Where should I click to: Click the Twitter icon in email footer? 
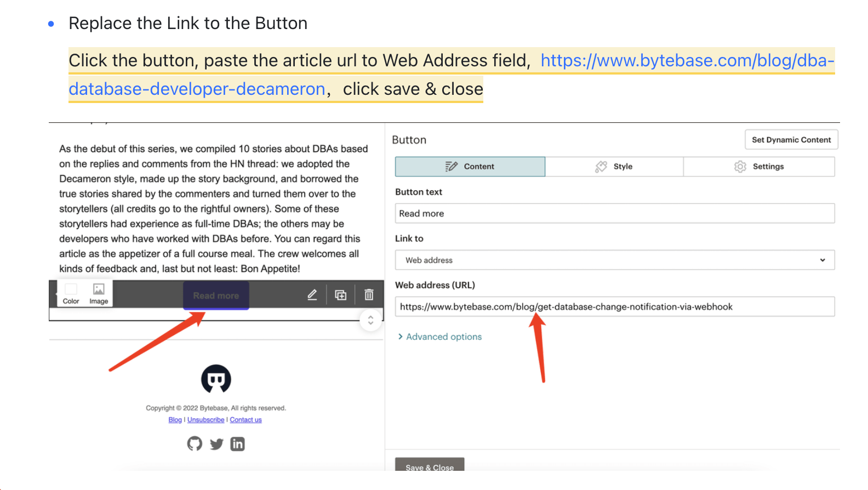216,444
